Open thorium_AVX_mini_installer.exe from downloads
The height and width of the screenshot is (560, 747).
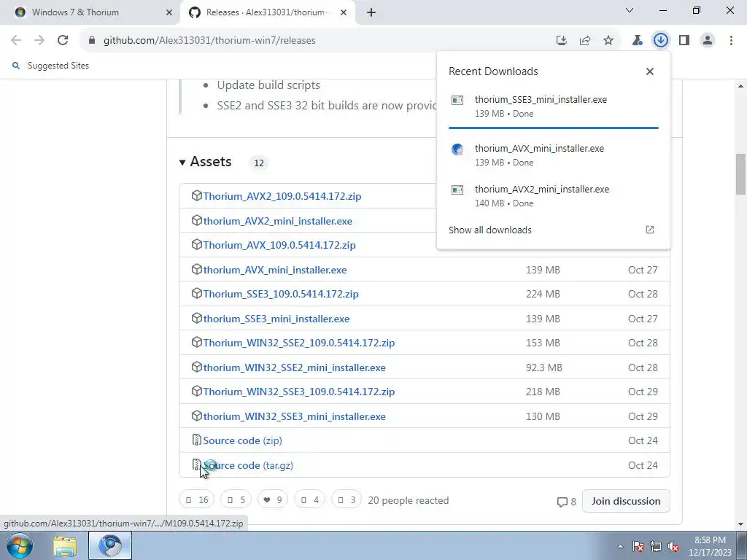click(x=553, y=155)
